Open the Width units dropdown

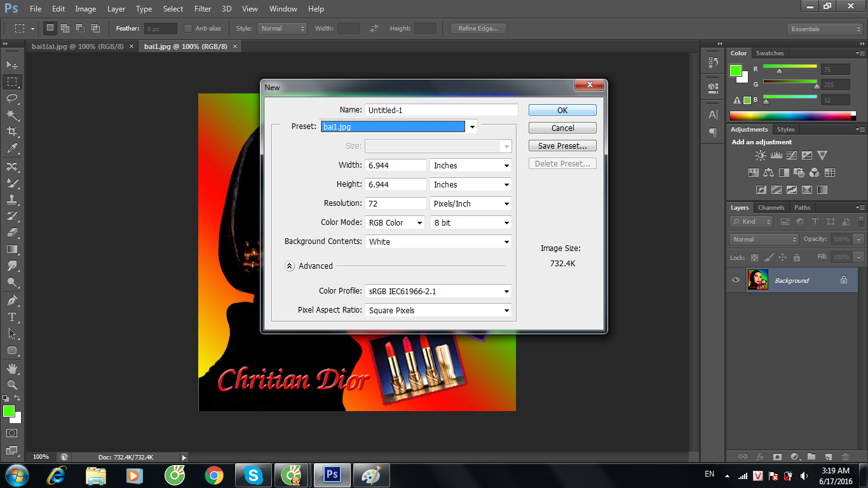(x=471, y=165)
